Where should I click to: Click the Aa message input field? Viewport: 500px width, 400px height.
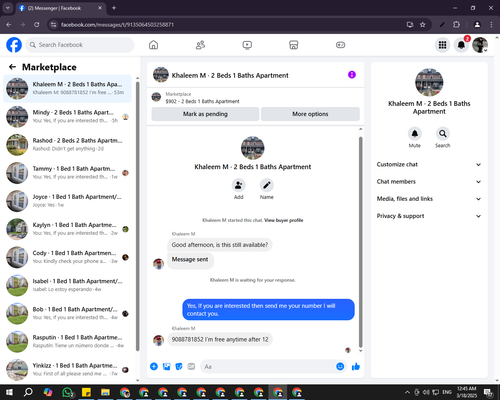[x=269, y=367]
